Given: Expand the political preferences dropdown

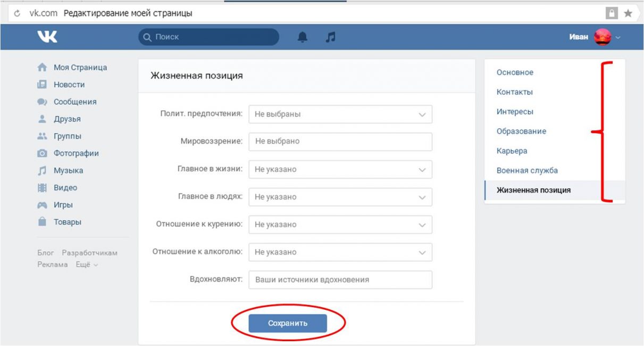Looking at the screenshot, I should (340, 114).
